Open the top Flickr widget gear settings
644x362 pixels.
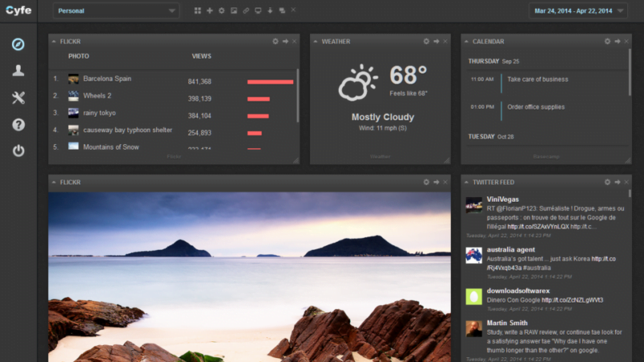click(275, 41)
